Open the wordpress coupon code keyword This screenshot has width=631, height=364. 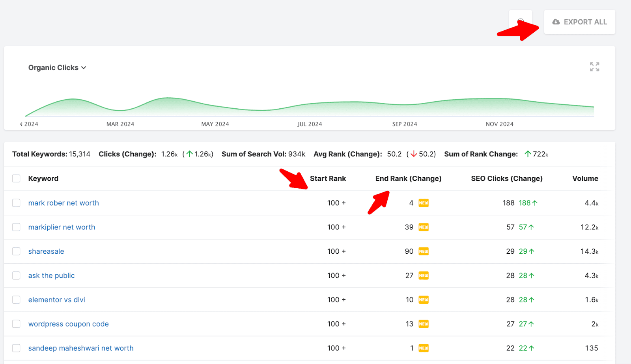click(x=69, y=324)
